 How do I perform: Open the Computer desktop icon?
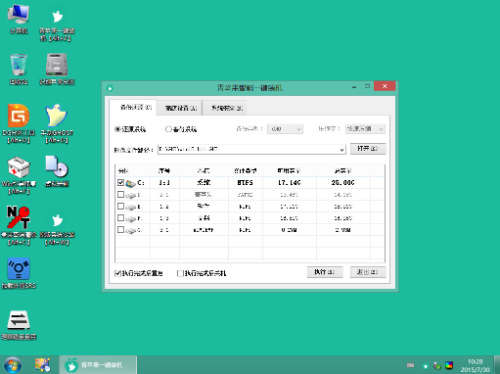(x=19, y=19)
